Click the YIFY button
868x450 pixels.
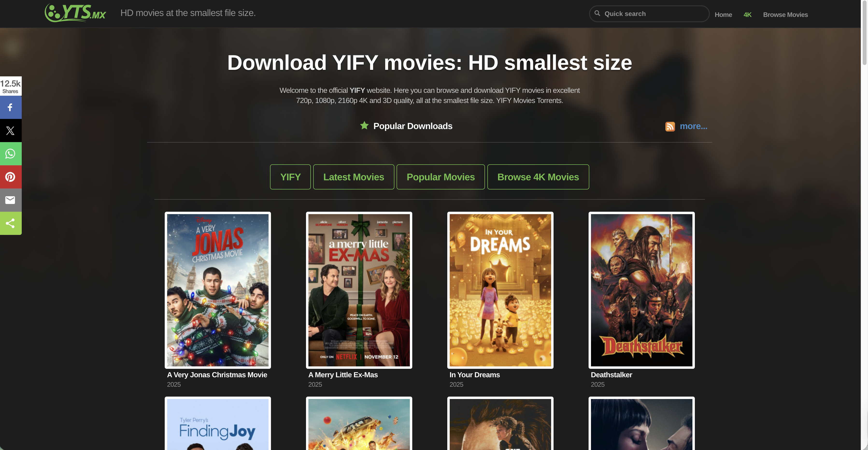[290, 177]
